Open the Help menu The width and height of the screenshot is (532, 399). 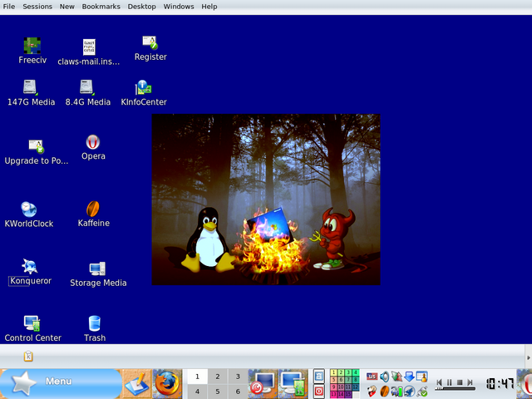(x=209, y=7)
